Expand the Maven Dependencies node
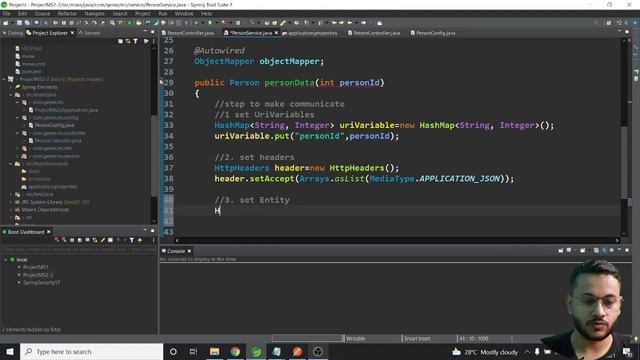This screenshot has width=640, height=360. 11,210
